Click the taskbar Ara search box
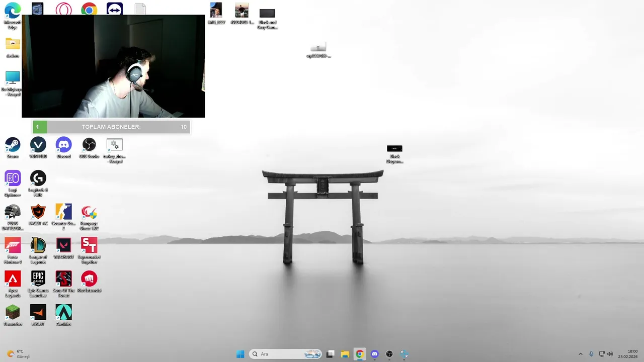Viewport: 644px width, 362px height. (286, 354)
